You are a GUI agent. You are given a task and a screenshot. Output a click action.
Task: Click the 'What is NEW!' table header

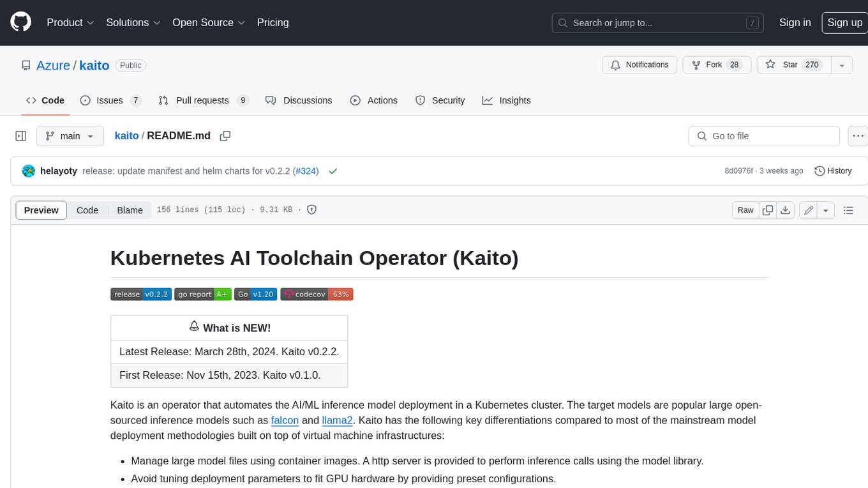click(229, 328)
